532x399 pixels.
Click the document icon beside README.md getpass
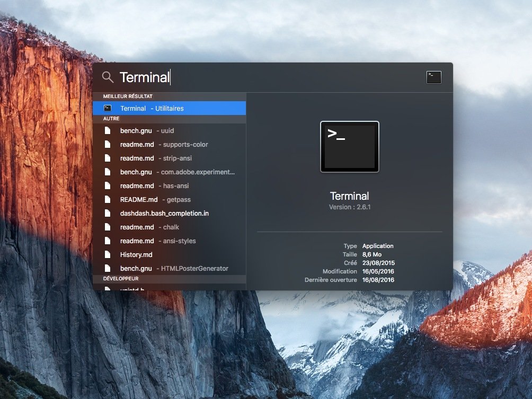108,199
